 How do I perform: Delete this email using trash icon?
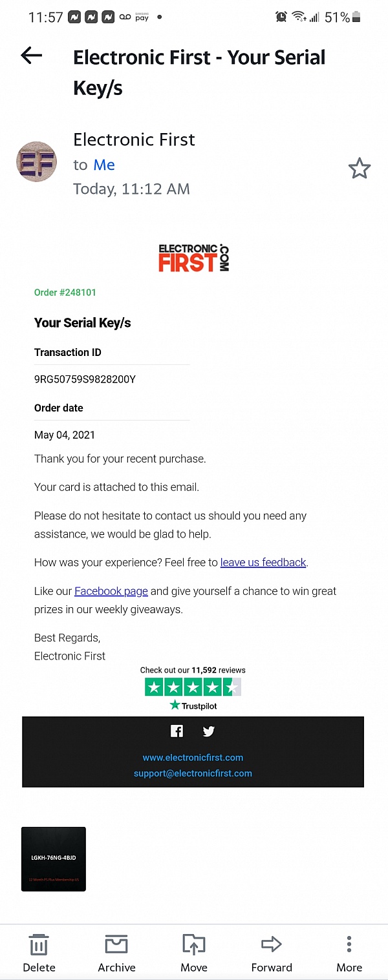point(39,953)
